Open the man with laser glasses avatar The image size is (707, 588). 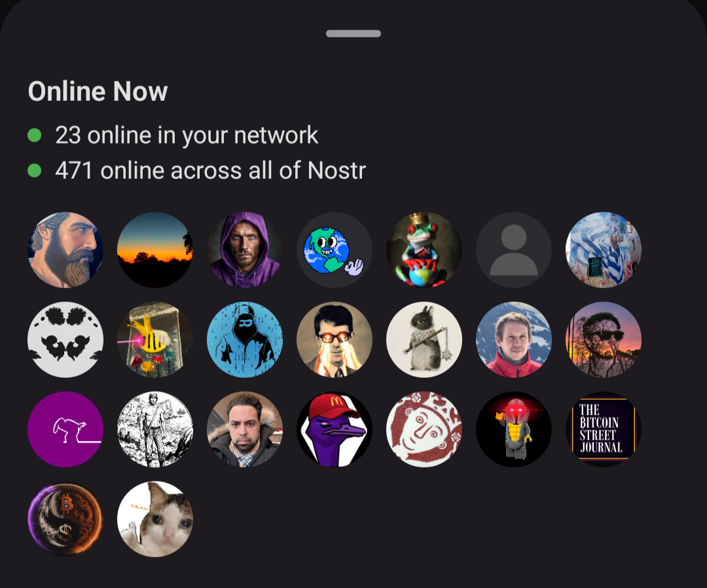coord(335,340)
